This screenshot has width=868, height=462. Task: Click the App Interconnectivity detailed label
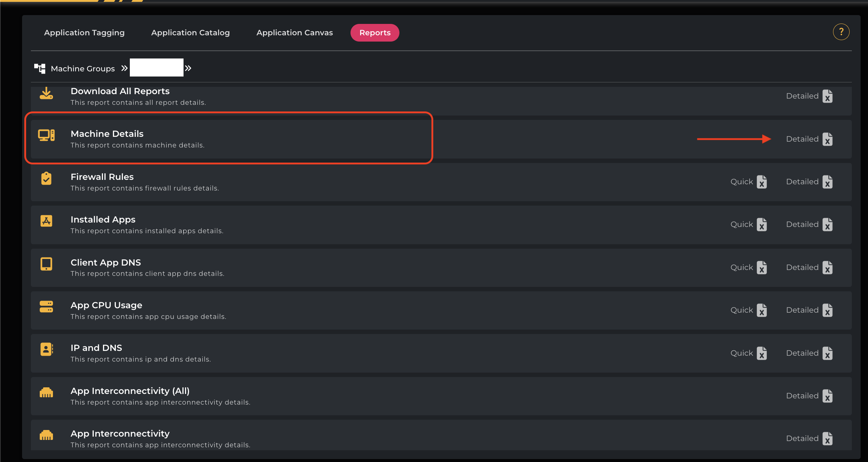point(802,438)
